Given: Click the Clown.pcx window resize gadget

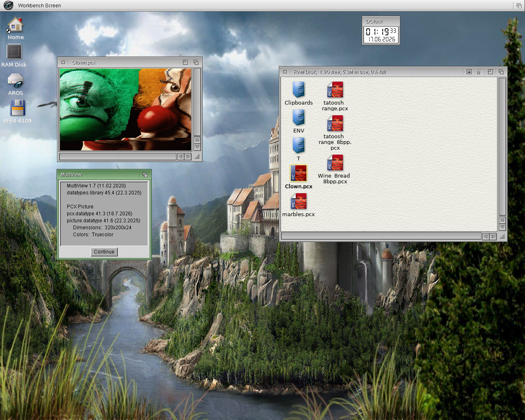Looking at the screenshot, I should coord(197,157).
